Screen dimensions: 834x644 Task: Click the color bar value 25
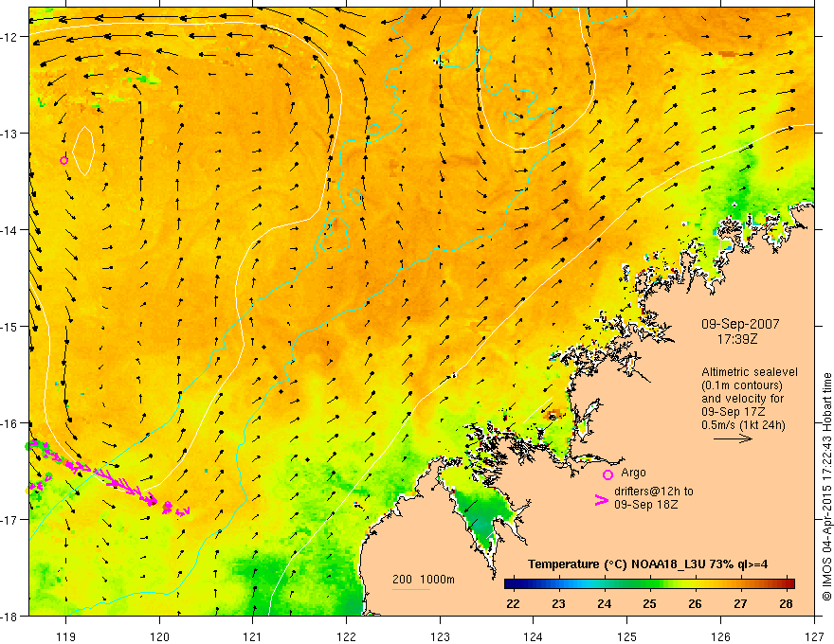(649, 603)
